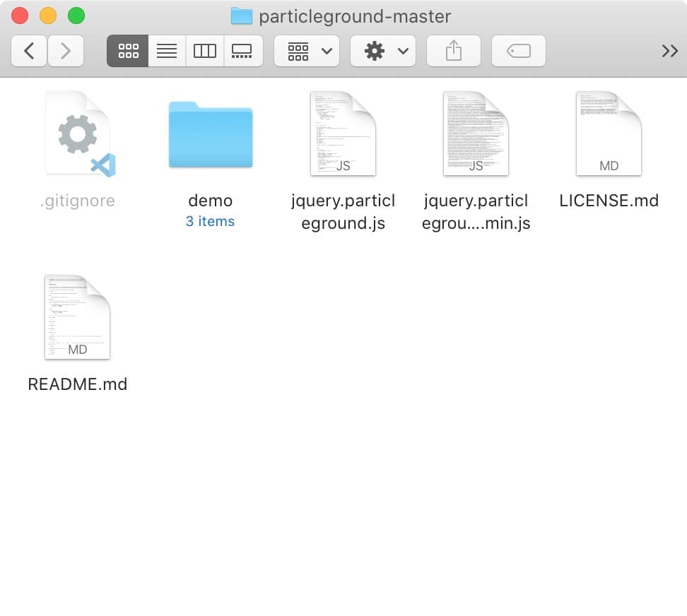Screen dimensions: 687x616
Task: Go back to the previous folder
Action: (x=29, y=52)
